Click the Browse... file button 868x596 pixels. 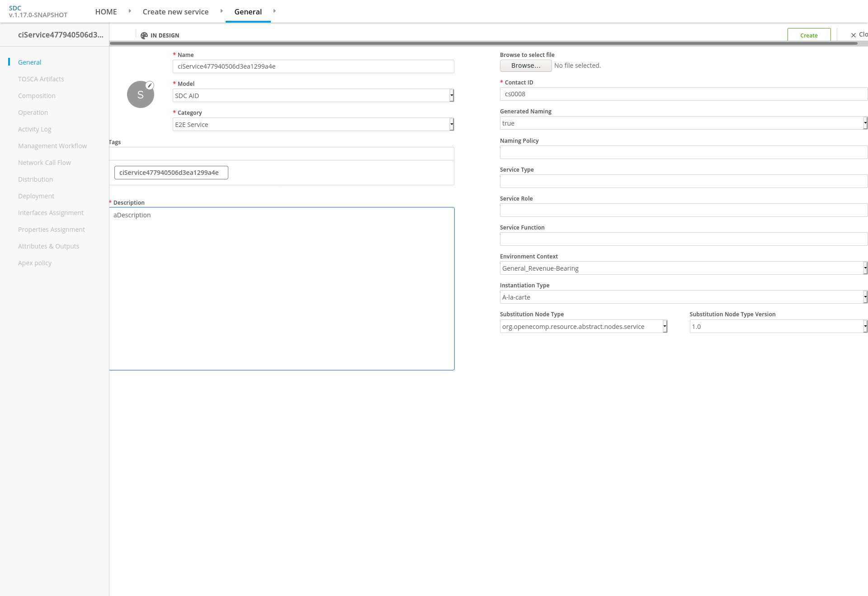pos(526,66)
